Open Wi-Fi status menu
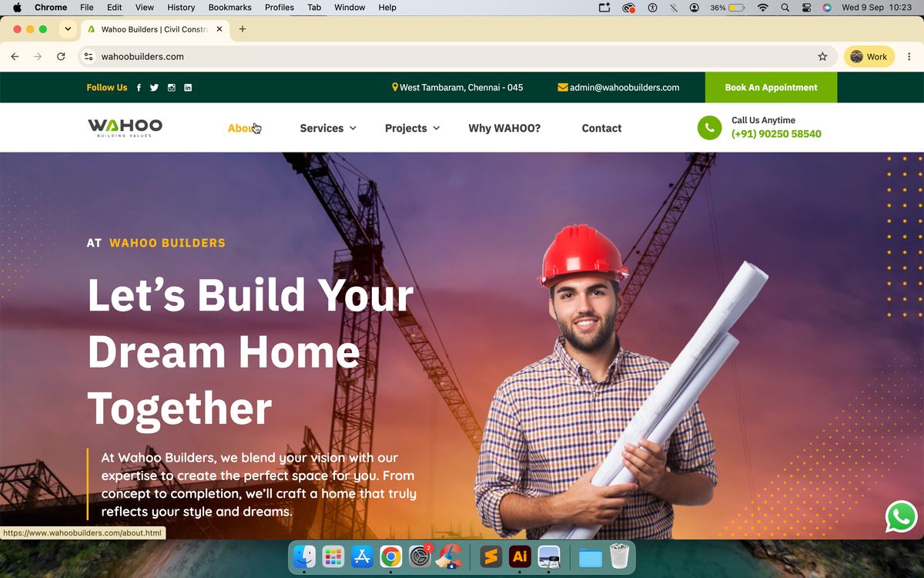924x578 pixels. pos(763,7)
